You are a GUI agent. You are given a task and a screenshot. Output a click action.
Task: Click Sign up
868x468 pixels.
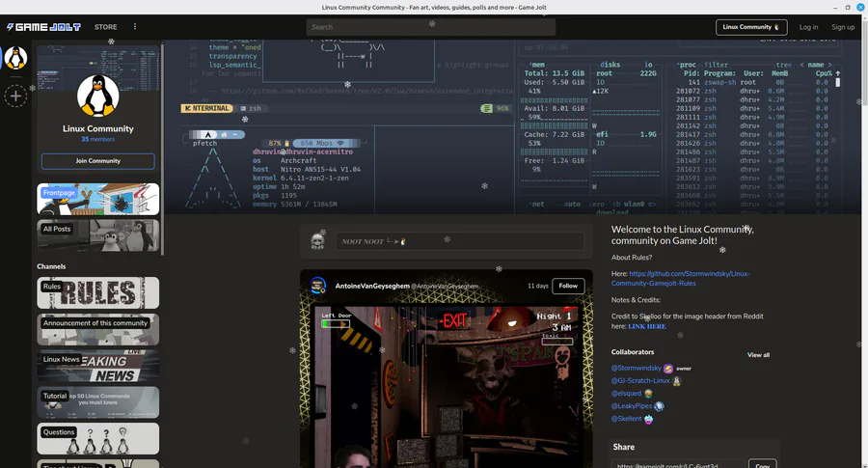[843, 27]
